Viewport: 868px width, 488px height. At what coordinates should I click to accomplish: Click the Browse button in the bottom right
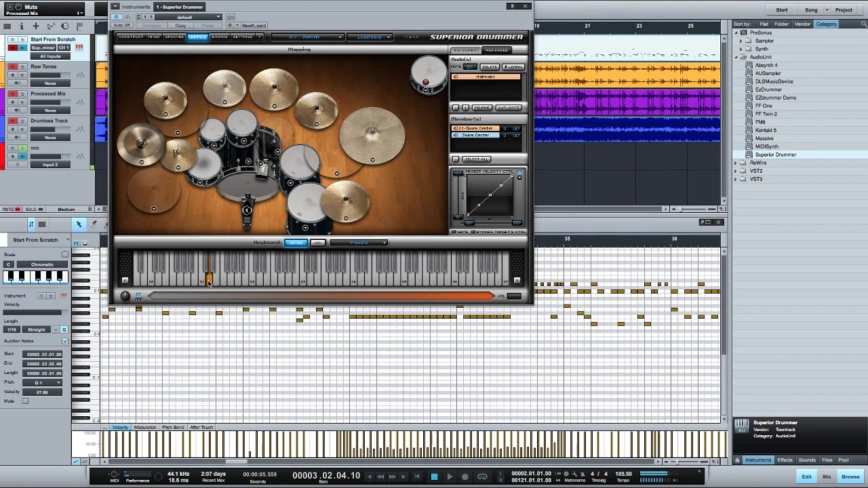pyautogui.click(x=850, y=476)
